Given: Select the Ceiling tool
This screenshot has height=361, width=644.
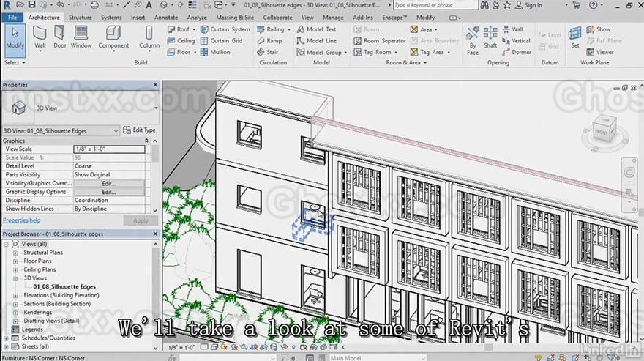Looking at the screenshot, I should pyautogui.click(x=181, y=41).
